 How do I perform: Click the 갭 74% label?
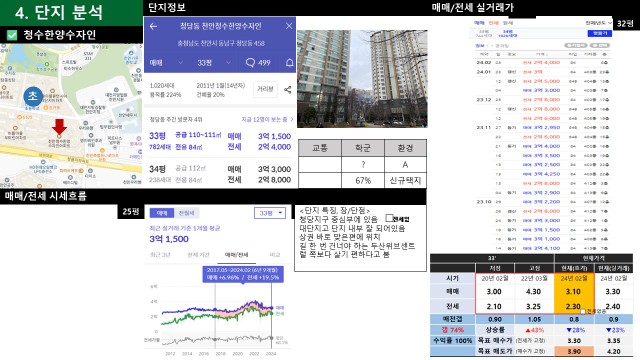pos(452,330)
